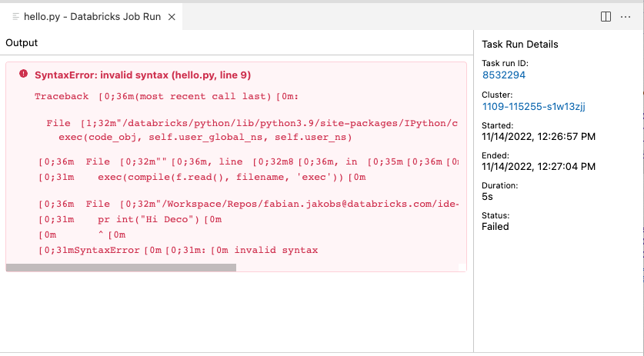Click the SyntaxError: invalid syntax heading

pyautogui.click(x=142, y=75)
